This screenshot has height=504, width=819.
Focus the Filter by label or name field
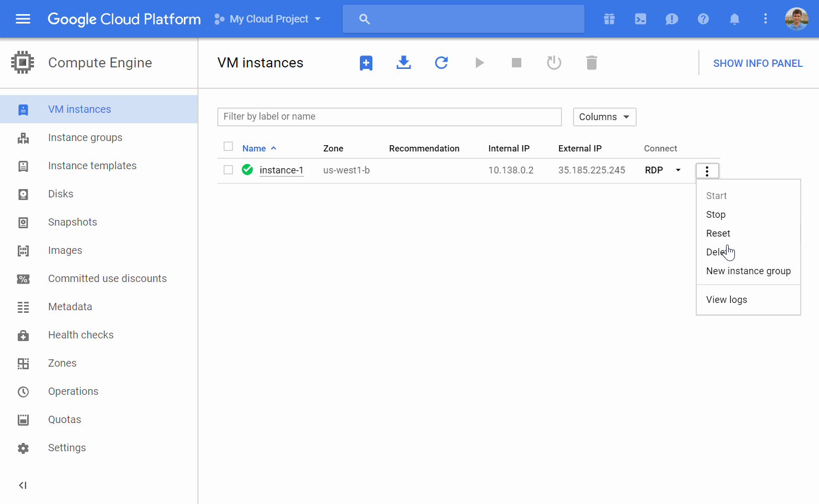pyautogui.click(x=390, y=116)
